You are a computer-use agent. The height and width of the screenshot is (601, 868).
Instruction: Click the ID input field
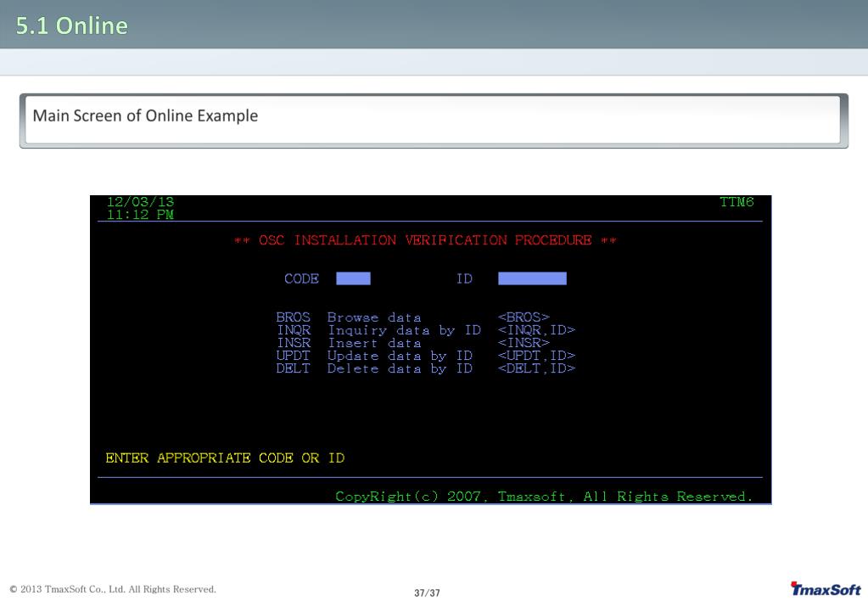tap(532, 278)
